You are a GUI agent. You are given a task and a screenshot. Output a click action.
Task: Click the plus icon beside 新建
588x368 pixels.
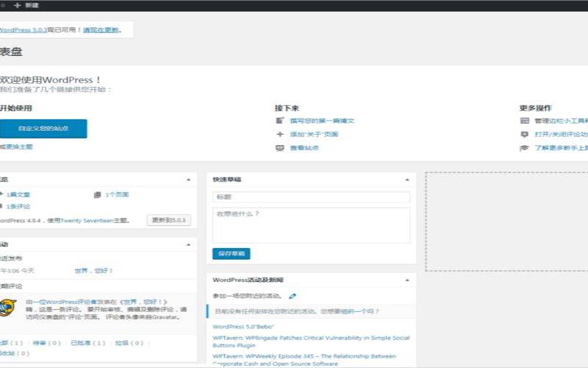pyautogui.click(x=17, y=5)
